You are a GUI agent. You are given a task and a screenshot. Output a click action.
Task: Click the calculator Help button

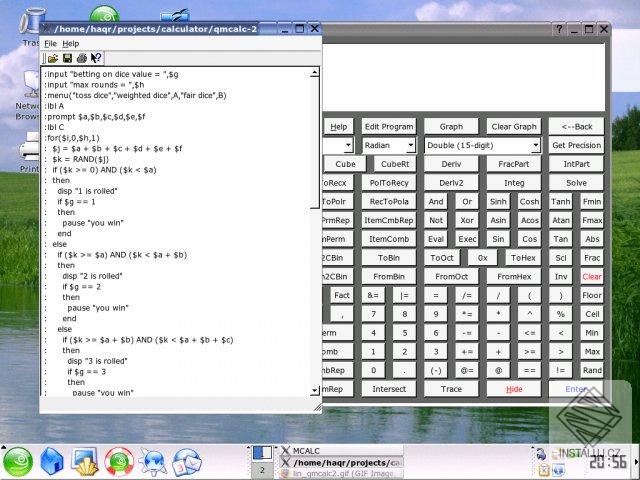[338, 127]
